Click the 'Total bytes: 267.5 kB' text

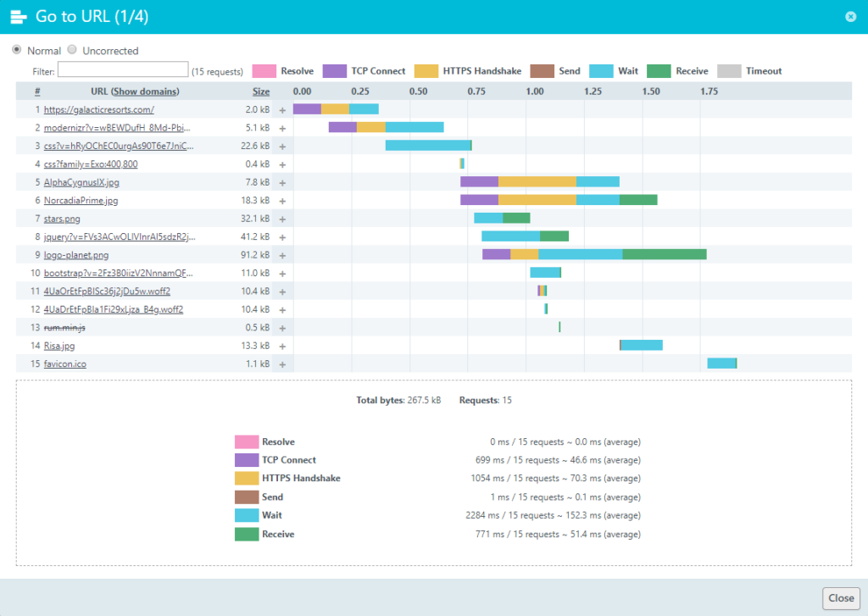398,400
